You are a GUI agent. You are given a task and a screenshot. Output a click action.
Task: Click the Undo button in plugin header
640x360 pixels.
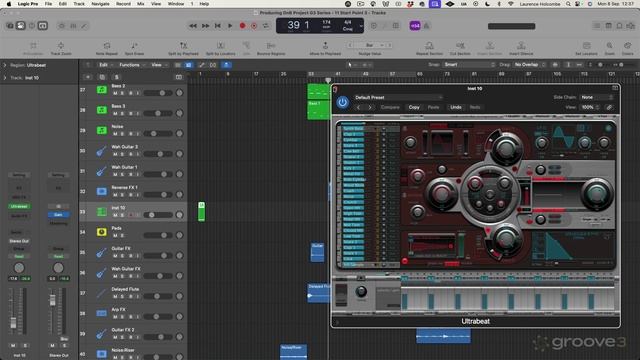pyautogui.click(x=456, y=107)
